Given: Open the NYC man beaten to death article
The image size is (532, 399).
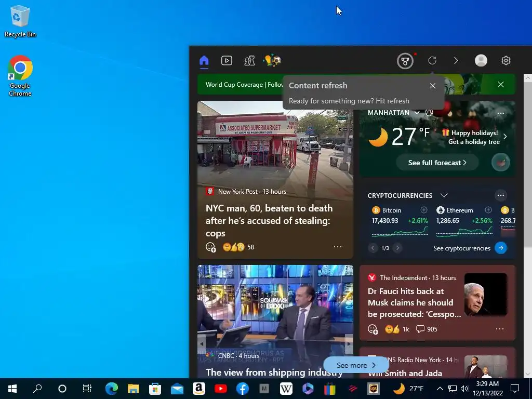Looking at the screenshot, I should point(269,220).
